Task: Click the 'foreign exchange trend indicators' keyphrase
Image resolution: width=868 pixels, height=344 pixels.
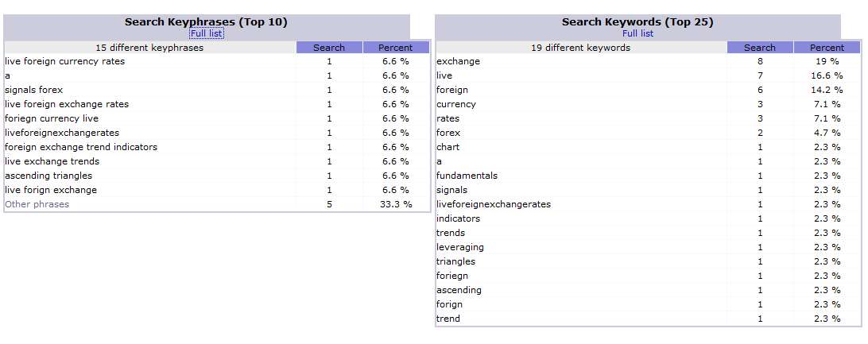Action: click(x=81, y=147)
